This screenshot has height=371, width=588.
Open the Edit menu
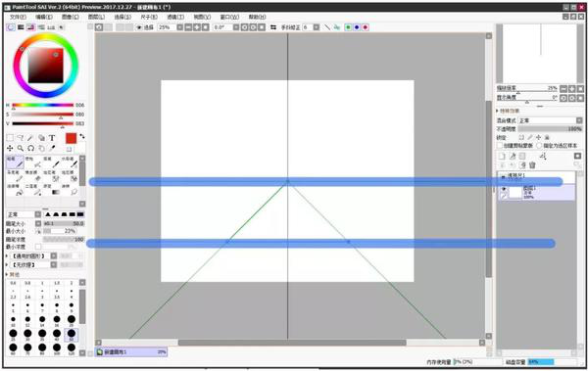(44, 17)
